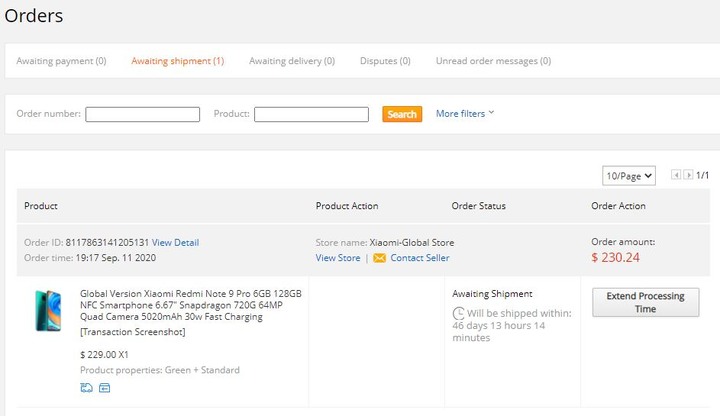Open Awaiting delivery (0) tab
720x416 pixels.
[292, 61]
